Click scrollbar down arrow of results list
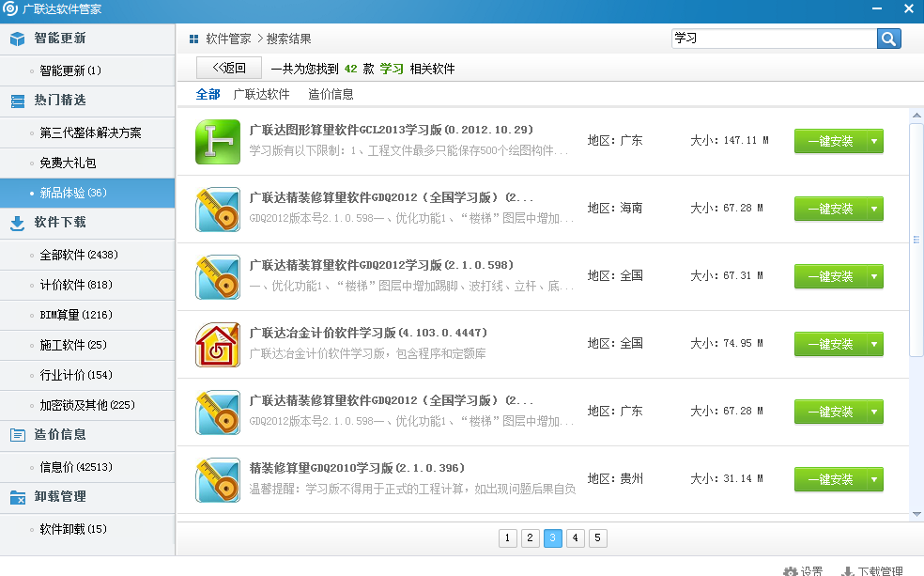 [x=916, y=514]
